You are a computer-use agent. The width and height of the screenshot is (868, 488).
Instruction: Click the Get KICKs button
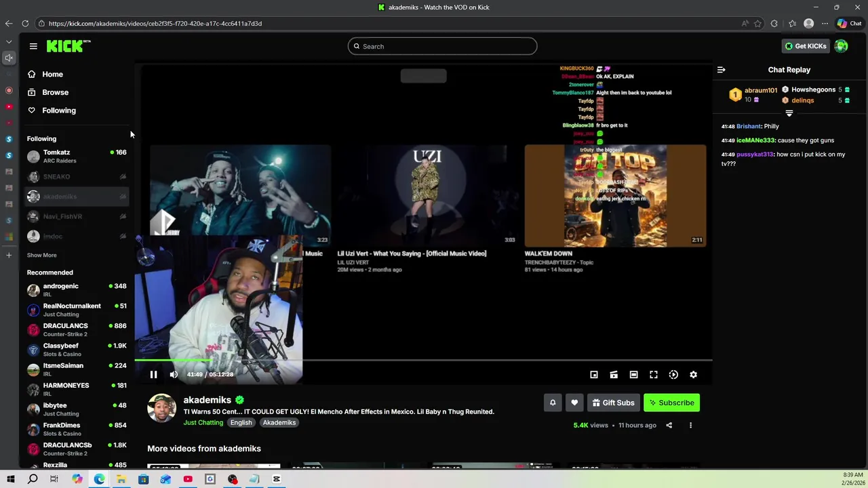click(x=806, y=46)
